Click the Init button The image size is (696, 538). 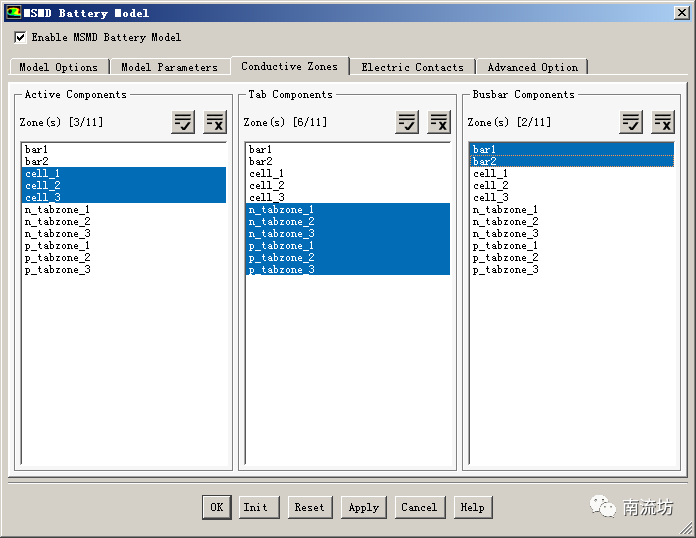255,507
